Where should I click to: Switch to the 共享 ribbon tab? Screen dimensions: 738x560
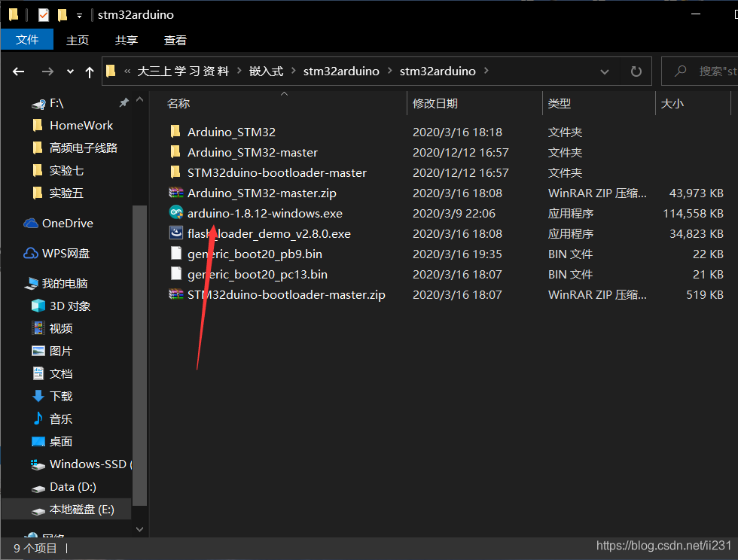tap(127, 40)
